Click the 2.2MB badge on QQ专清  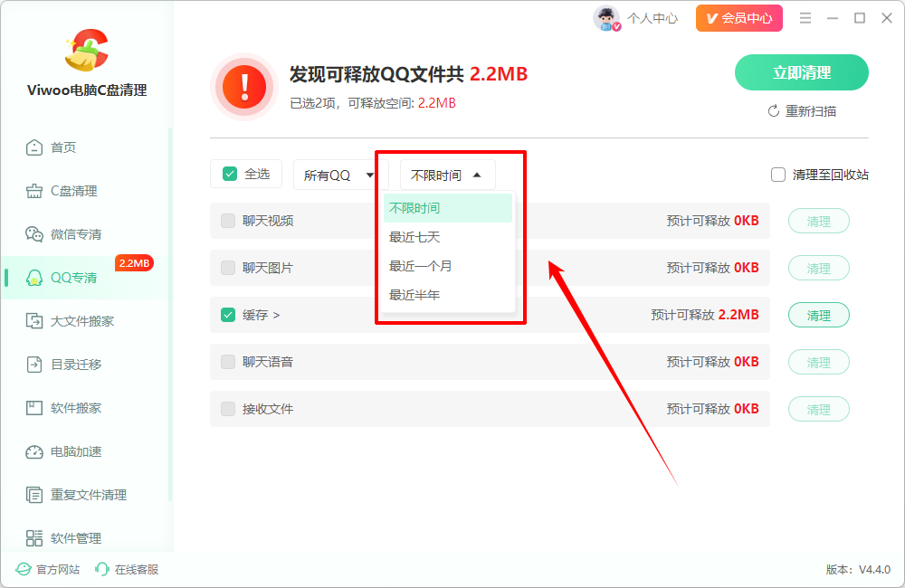[x=134, y=263]
